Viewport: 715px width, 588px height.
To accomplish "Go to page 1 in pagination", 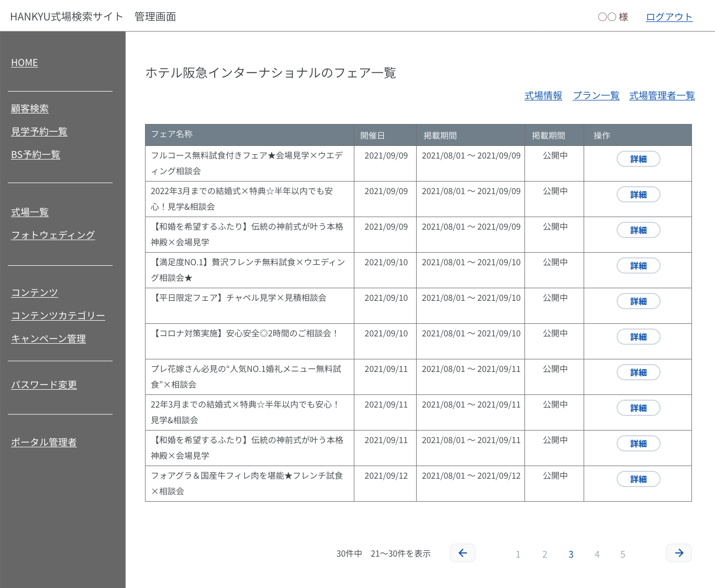I will (x=518, y=555).
